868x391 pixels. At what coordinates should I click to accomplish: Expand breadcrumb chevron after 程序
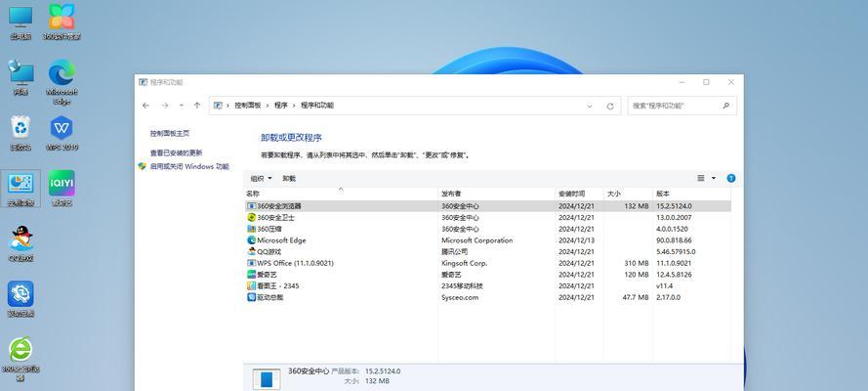pyautogui.click(x=294, y=106)
